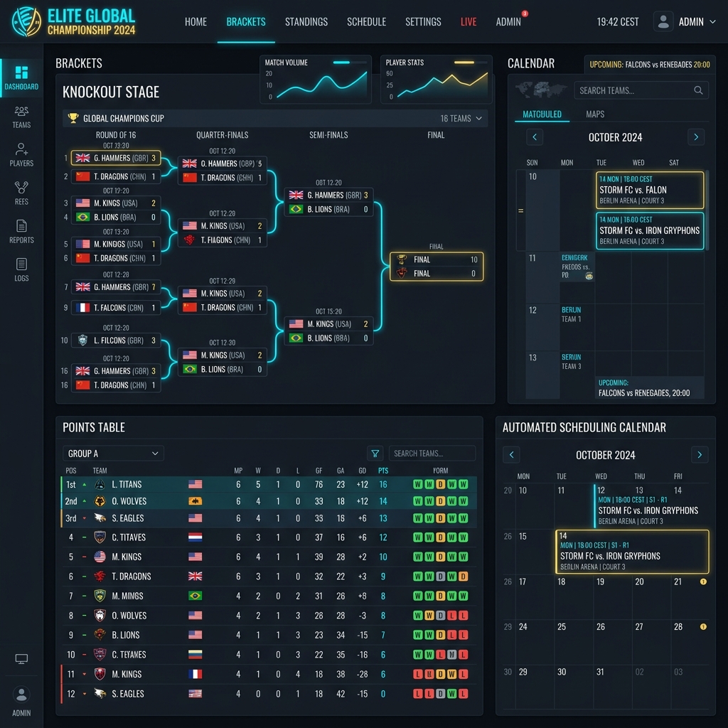
Task: Click the form badges for L. Titans
Action: (440, 484)
